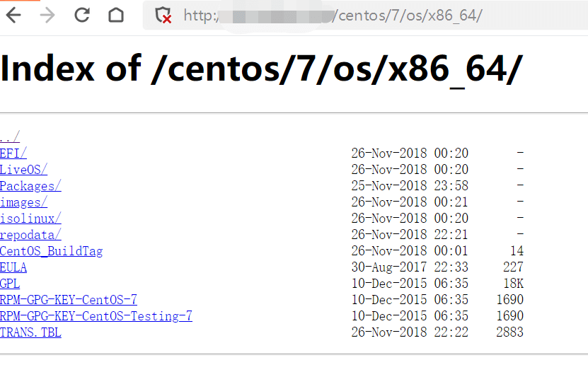This screenshot has width=588, height=389.
Task: Click the browser forward arrow
Action: pos(47,15)
